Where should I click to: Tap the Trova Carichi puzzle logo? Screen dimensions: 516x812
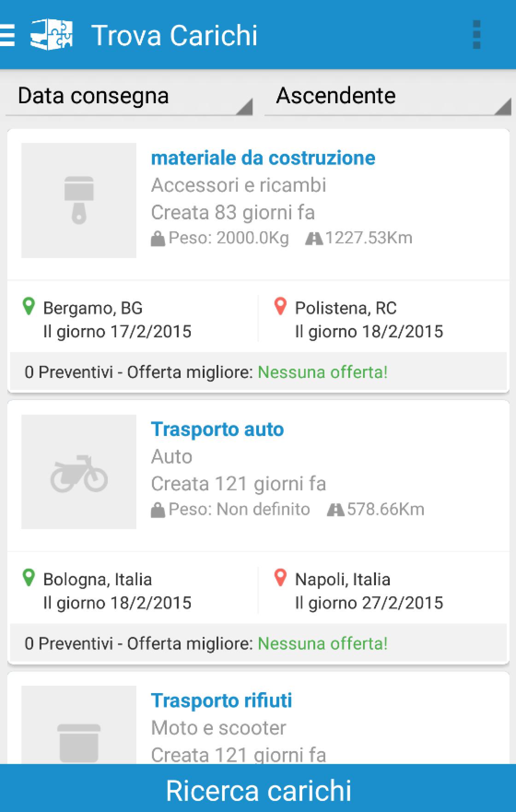[51, 35]
